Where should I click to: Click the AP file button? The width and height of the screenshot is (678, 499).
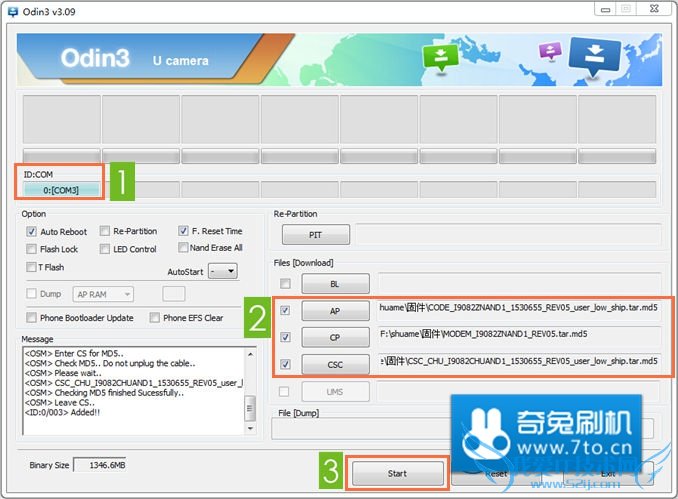click(335, 311)
